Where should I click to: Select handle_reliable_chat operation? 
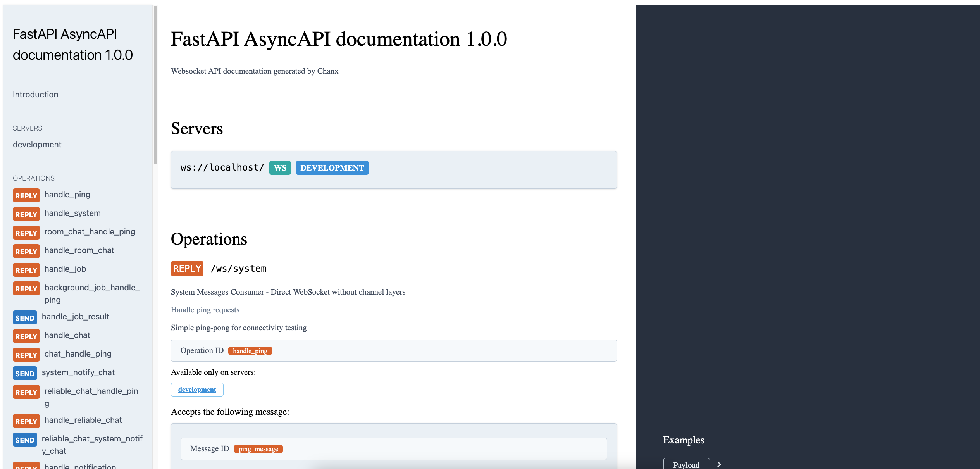[83, 420]
